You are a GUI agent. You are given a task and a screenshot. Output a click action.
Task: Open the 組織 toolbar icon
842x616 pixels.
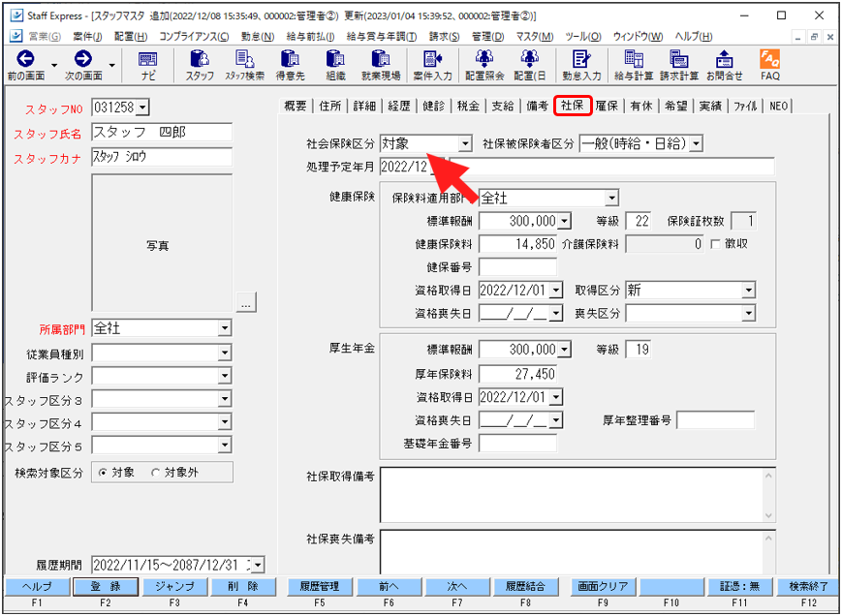click(335, 65)
